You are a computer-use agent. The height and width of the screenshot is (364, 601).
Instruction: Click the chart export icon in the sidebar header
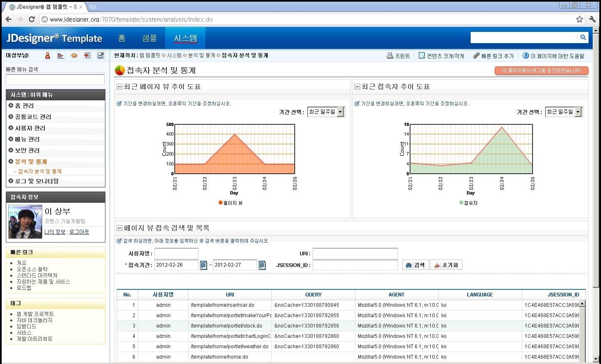point(100,56)
